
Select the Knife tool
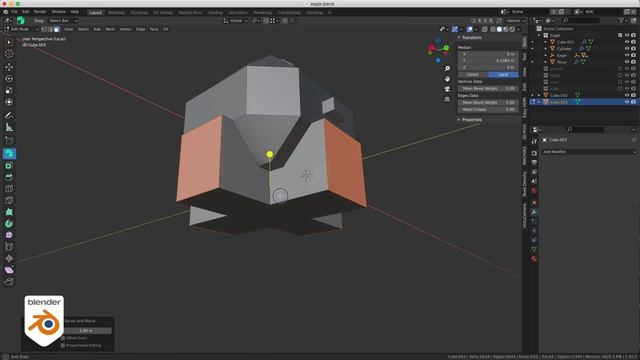[9, 200]
